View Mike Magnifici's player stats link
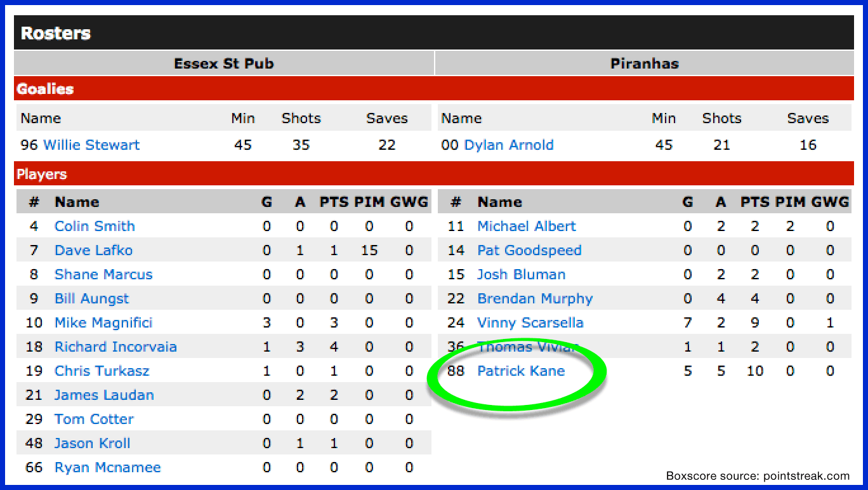Viewport: 868px width, 490px height. tap(103, 322)
